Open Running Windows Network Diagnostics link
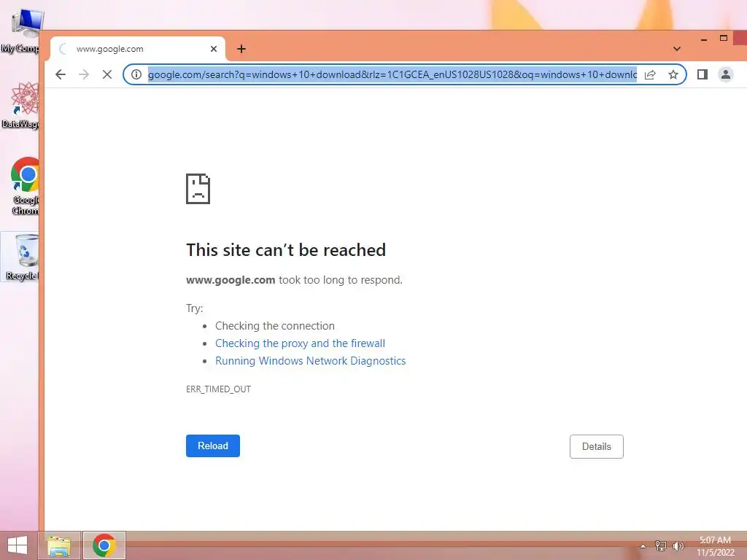747x560 pixels. 311,361
